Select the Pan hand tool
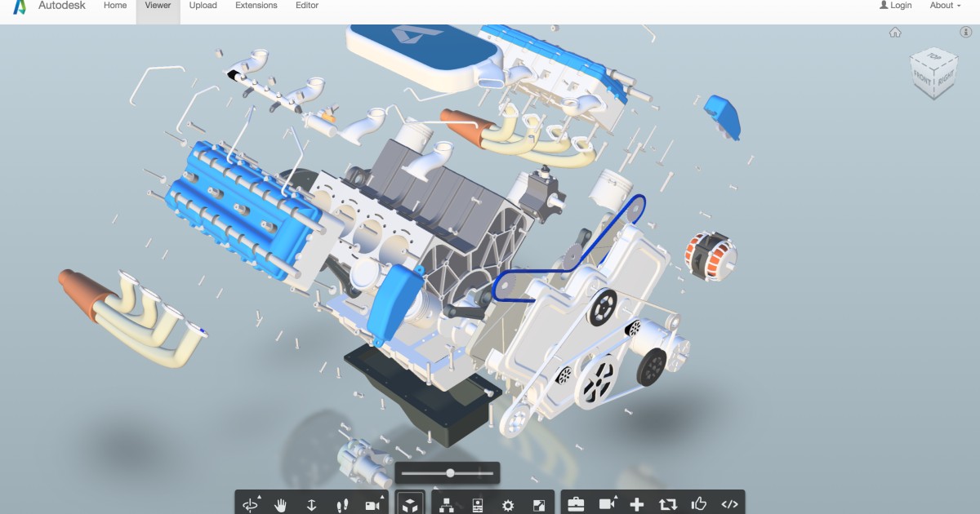Screen dimensions: 980x514 pos(281,503)
